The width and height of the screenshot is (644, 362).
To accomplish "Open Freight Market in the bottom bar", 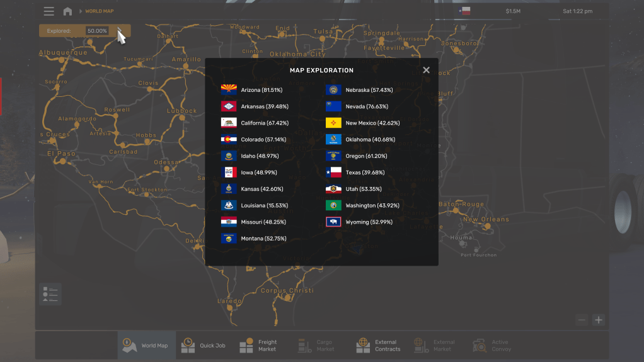I will click(258, 346).
